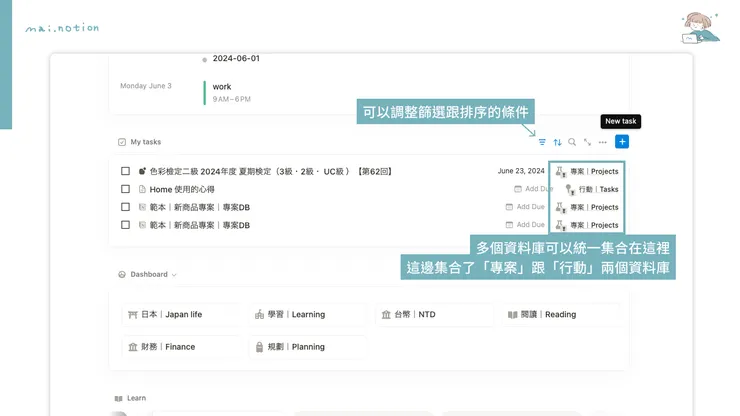Open the Learn section heading

pos(136,398)
